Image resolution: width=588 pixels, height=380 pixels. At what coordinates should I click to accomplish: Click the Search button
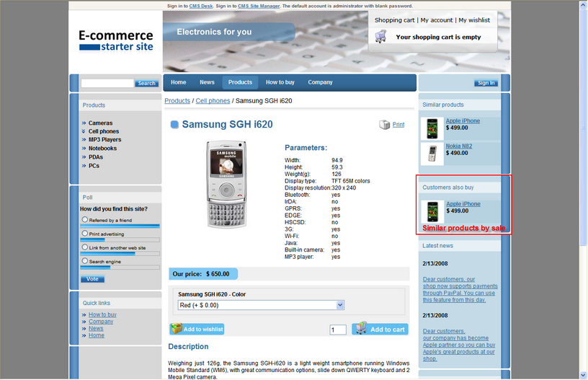[x=146, y=83]
